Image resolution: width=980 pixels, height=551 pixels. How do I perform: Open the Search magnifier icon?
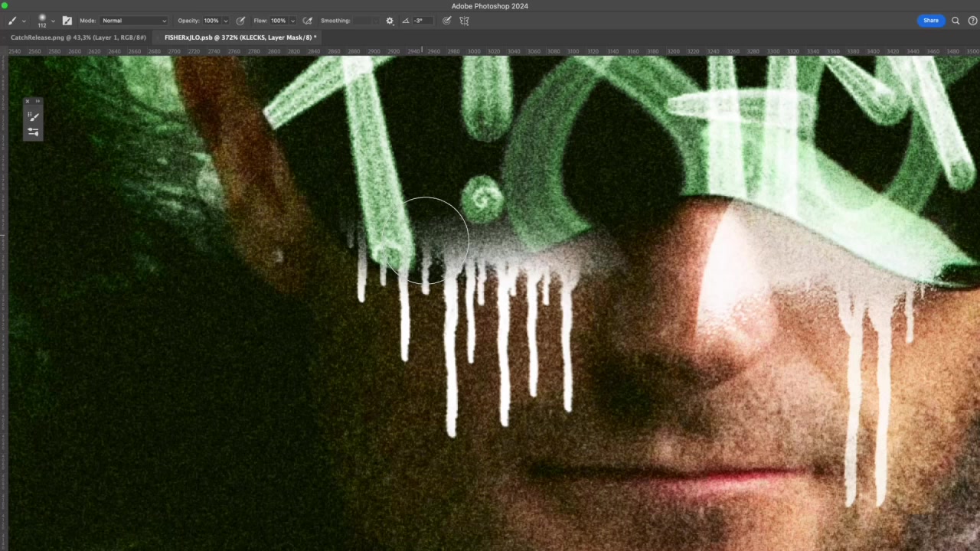955,21
